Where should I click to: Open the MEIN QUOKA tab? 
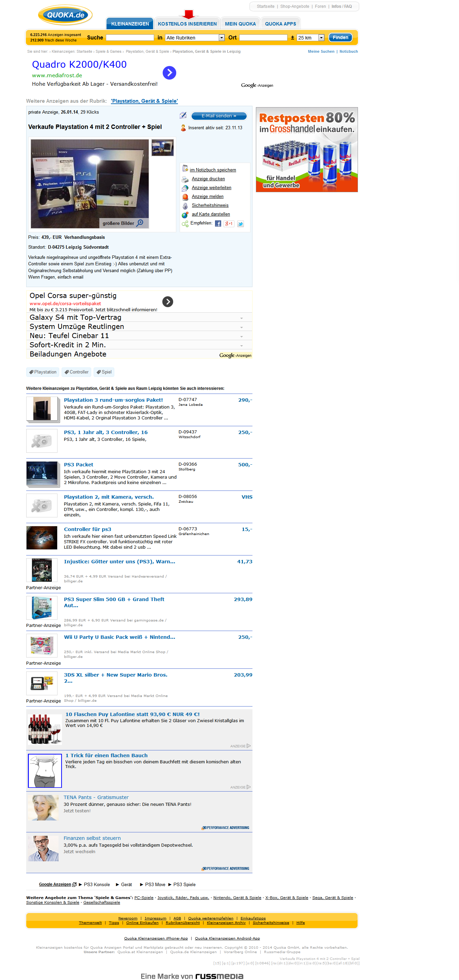click(x=240, y=23)
